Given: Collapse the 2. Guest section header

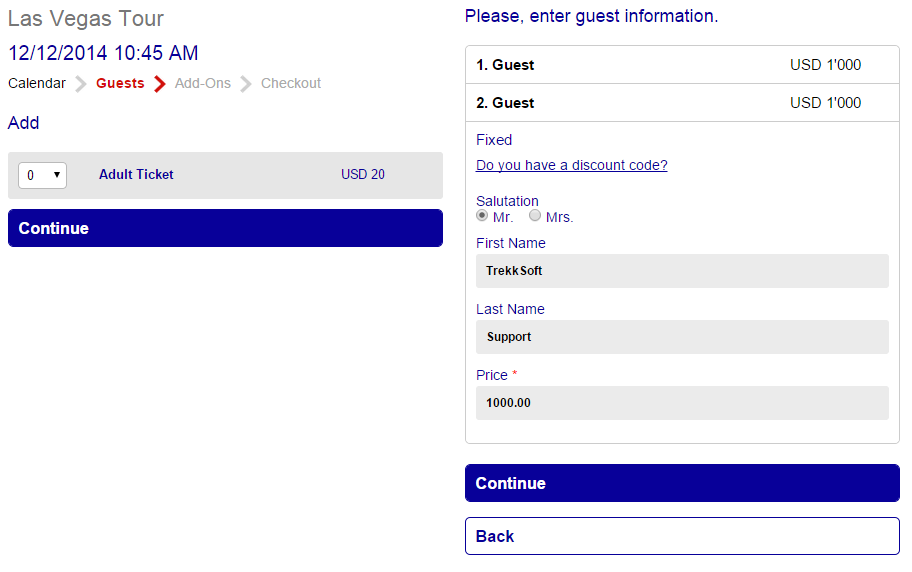Looking at the screenshot, I should [x=682, y=103].
